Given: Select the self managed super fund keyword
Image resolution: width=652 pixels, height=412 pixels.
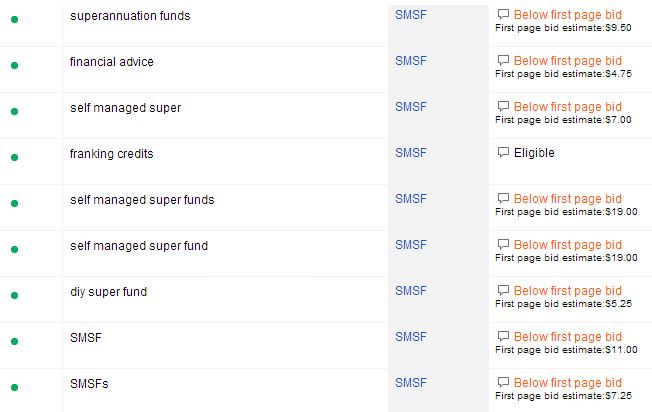Looking at the screenshot, I should [139, 245].
